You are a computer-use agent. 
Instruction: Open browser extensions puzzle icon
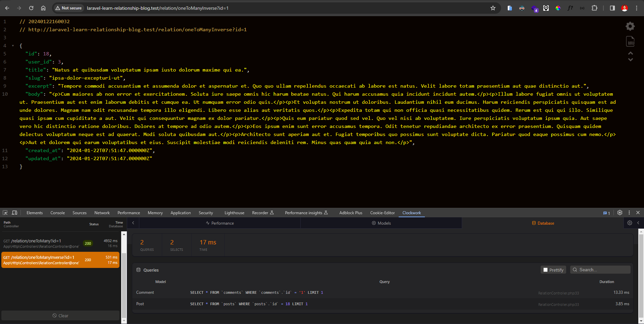pos(594,8)
